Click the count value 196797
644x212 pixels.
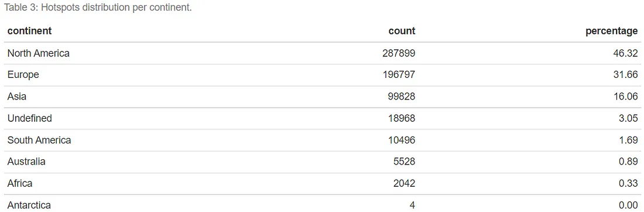(x=401, y=75)
